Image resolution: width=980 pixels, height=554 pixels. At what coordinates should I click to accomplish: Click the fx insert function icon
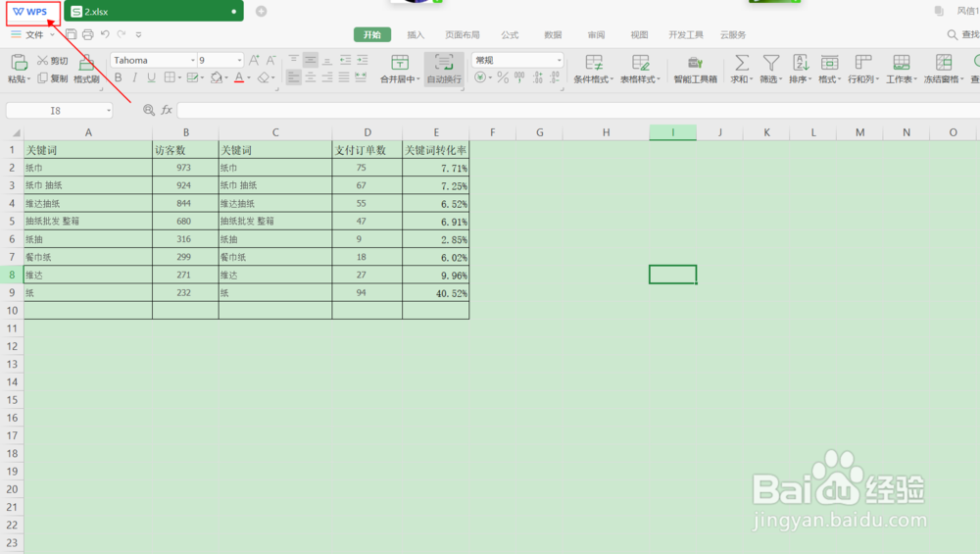coord(167,110)
